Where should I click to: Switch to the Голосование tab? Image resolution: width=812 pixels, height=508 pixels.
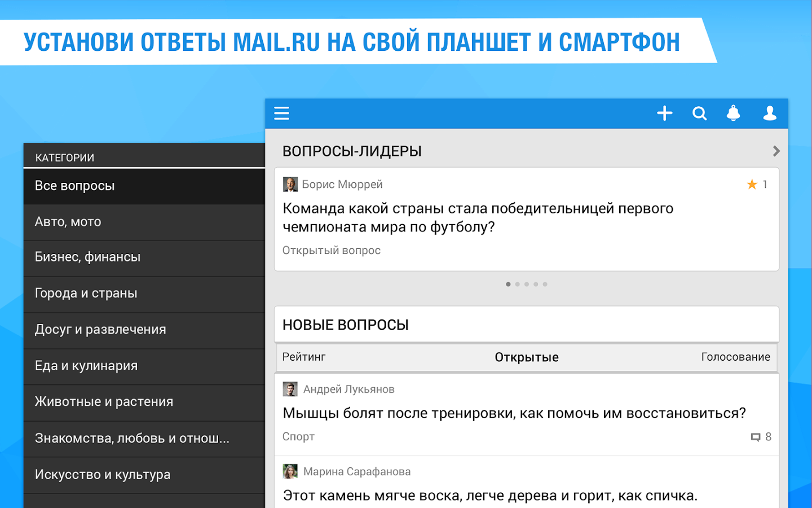[x=735, y=357]
